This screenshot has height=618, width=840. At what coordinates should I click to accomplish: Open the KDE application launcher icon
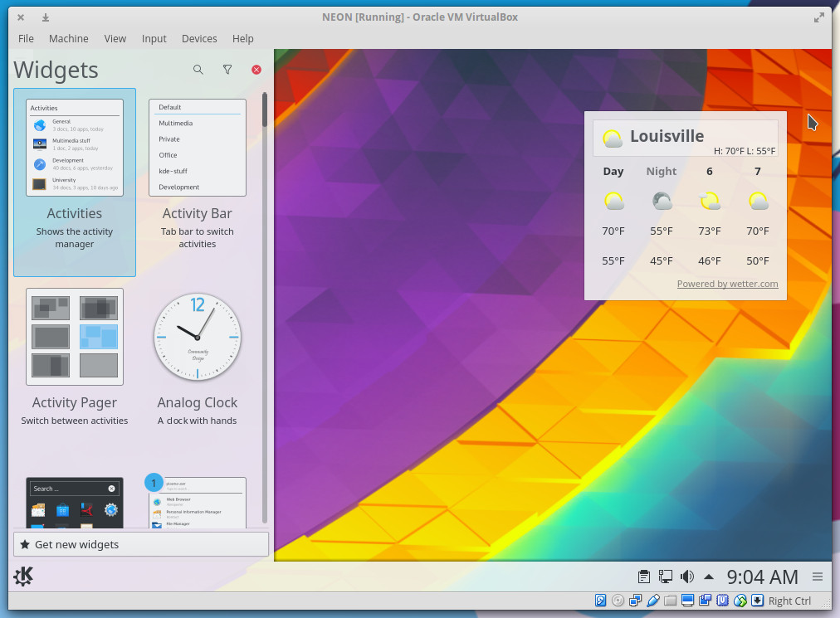coord(23,577)
